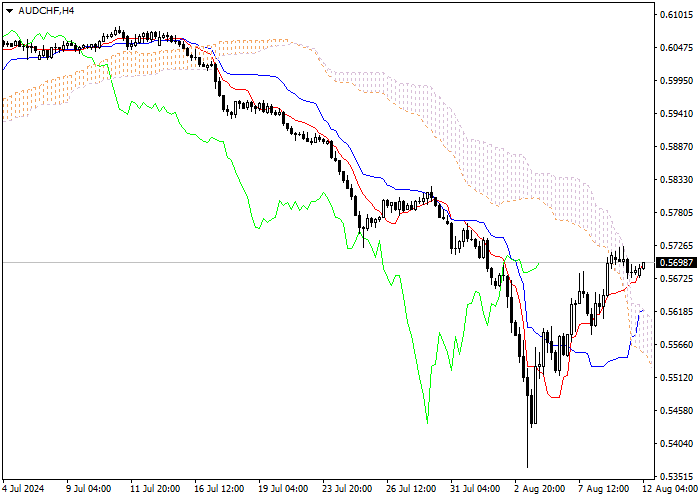Screen dimensions: 700x500
Task: Click the 2 Aug 20:00 time label
Action: (x=540, y=489)
